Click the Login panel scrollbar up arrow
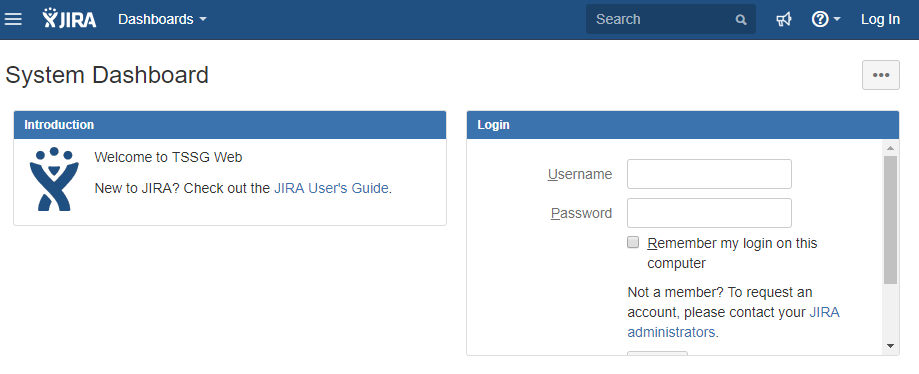919x374 pixels. 890,148
